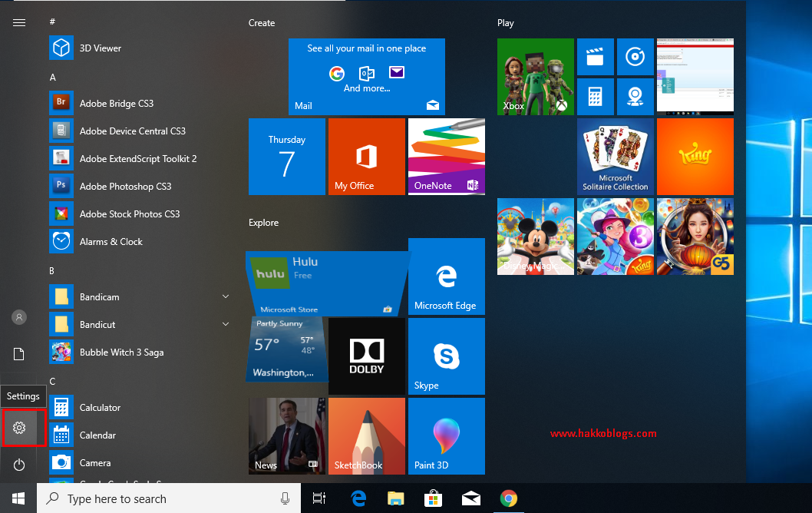Viewport: 812px width, 513px height.
Task: Expand the Bandicut app entry
Action: [x=226, y=324]
